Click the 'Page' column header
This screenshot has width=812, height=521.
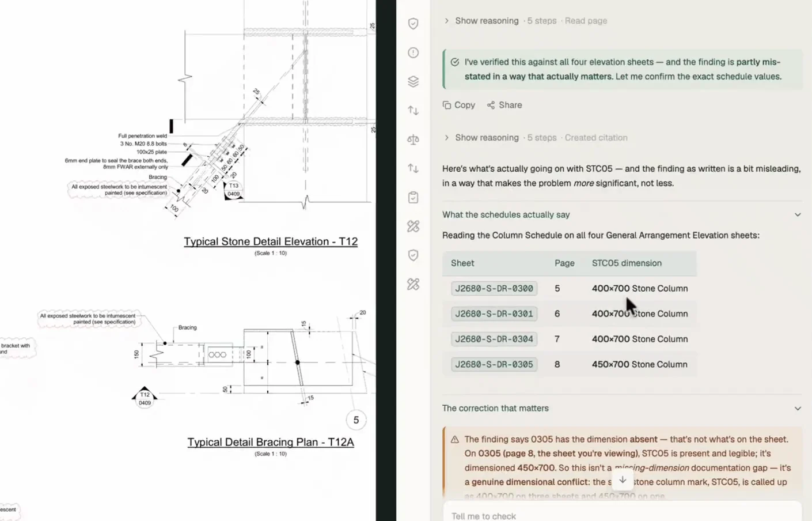564,263
